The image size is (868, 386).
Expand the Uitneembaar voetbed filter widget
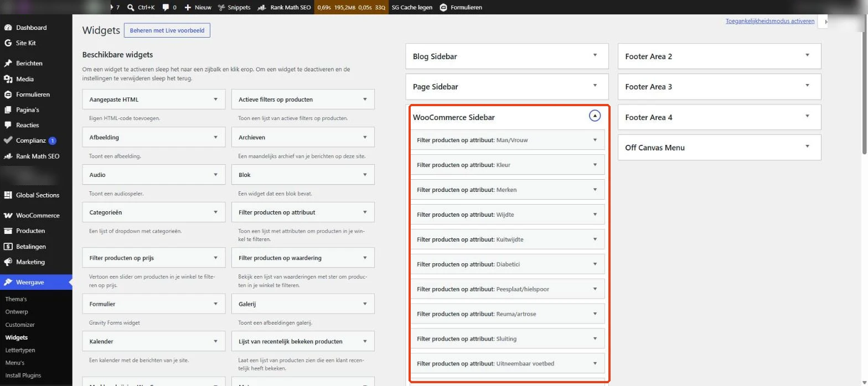(595, 364)
